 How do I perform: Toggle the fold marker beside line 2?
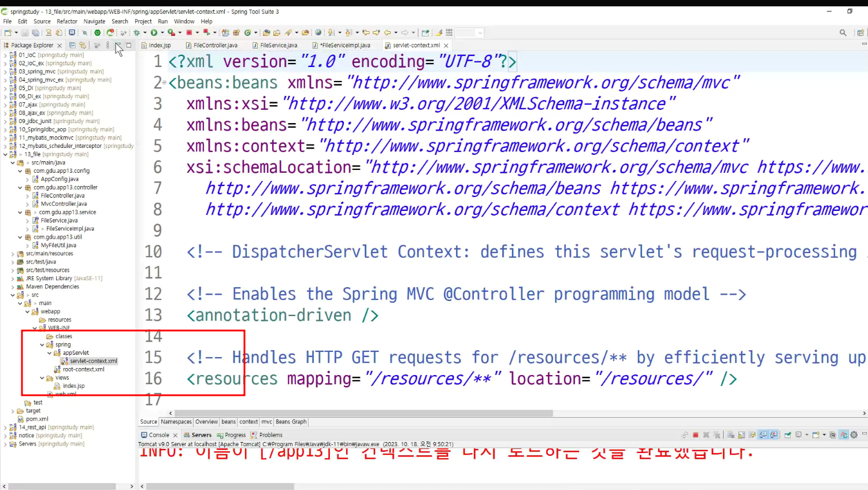[x=165, y=83]
